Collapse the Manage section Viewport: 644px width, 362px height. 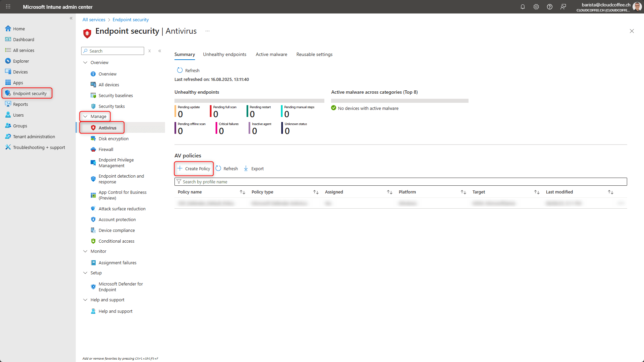86,116
